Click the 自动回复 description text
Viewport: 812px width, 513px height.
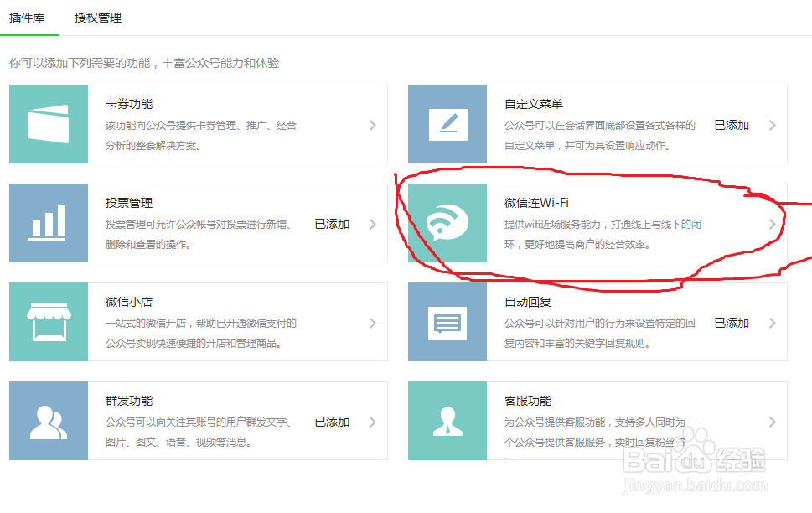click(600, 333)
